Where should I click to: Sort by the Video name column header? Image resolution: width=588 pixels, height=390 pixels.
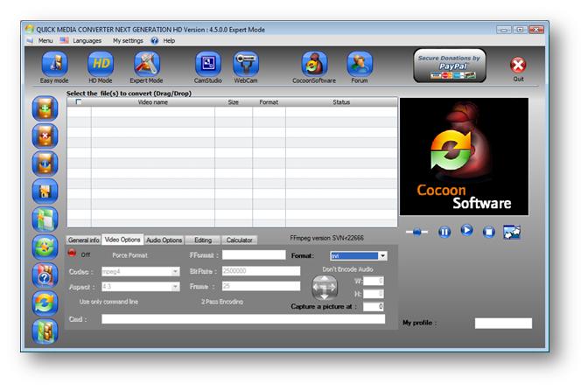(153, 102)
